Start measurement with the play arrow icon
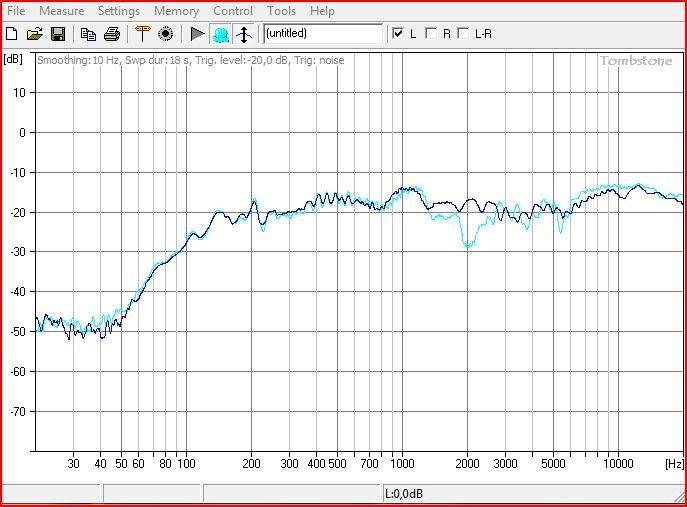The image size is (687, 507). (x=197, y=34)
